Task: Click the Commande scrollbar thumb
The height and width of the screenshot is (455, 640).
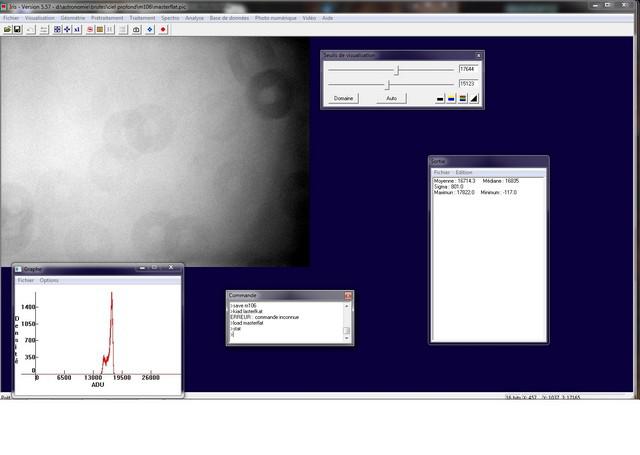Action: click(x=347, y=331)
